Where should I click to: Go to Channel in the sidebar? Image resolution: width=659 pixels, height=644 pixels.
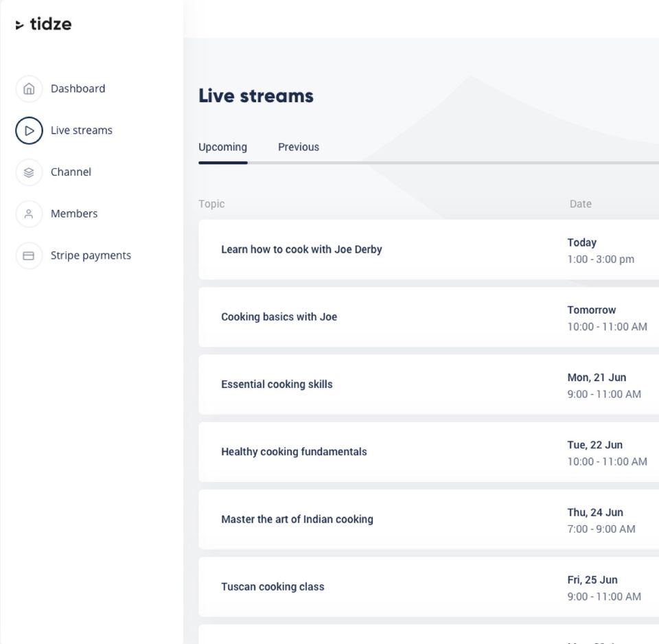pos(71,172)
